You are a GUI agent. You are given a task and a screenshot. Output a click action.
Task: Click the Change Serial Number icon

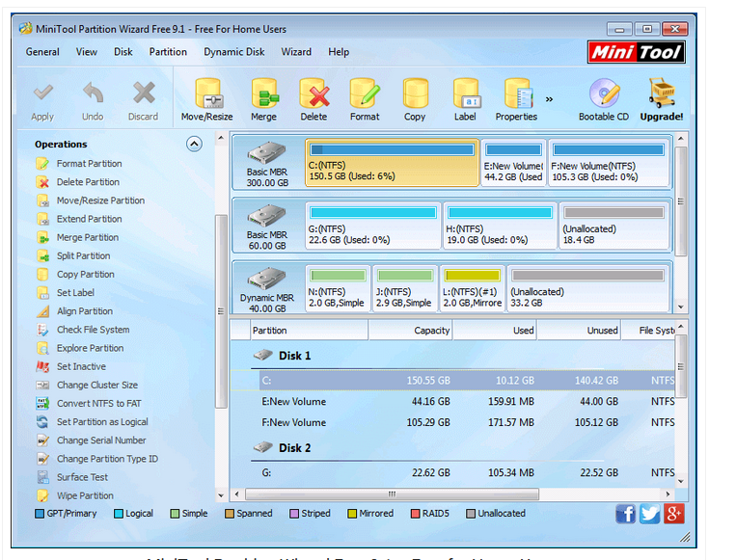pyautogui.click(x=42, y=440)
